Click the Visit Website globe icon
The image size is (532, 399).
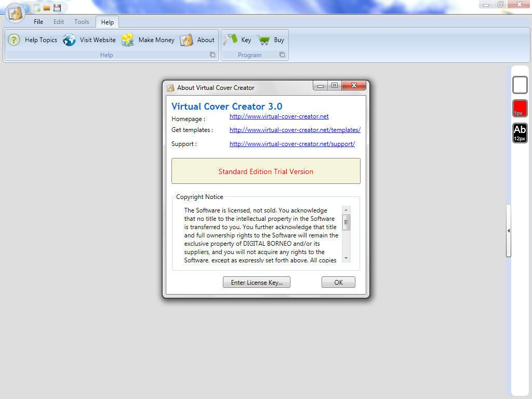tap(69, 40)
